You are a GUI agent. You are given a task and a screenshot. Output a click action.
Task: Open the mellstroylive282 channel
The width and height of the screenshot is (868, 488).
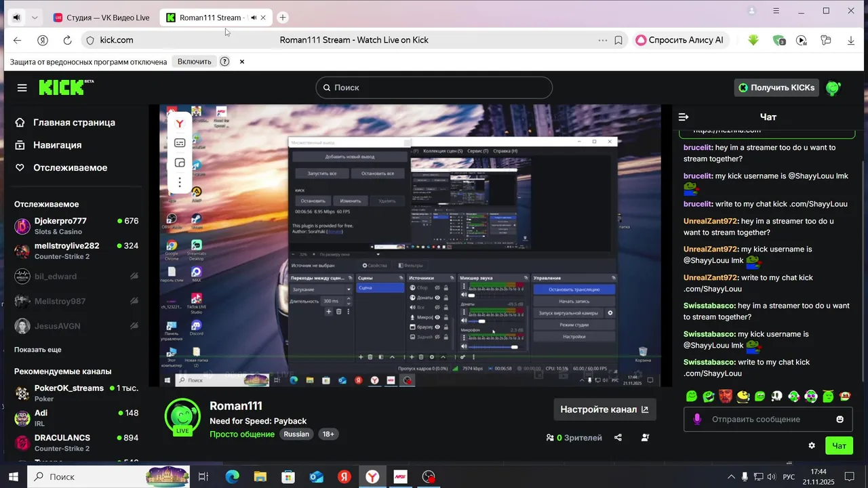click(x=76, y=251)
